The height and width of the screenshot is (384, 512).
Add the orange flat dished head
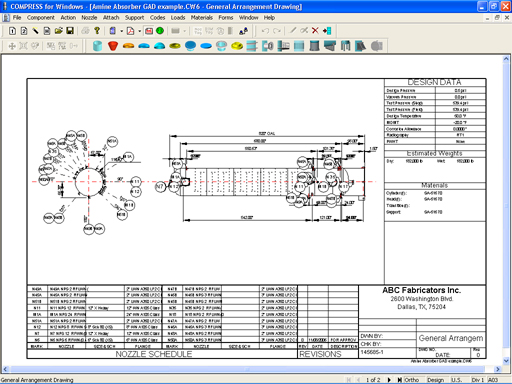click(x=128, y=46)
